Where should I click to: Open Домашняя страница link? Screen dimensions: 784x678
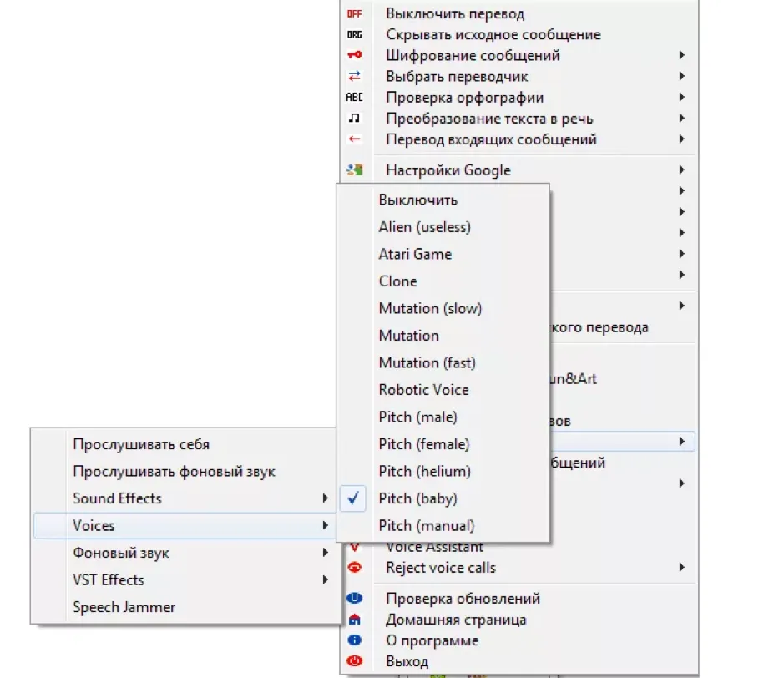click(456, 620)
